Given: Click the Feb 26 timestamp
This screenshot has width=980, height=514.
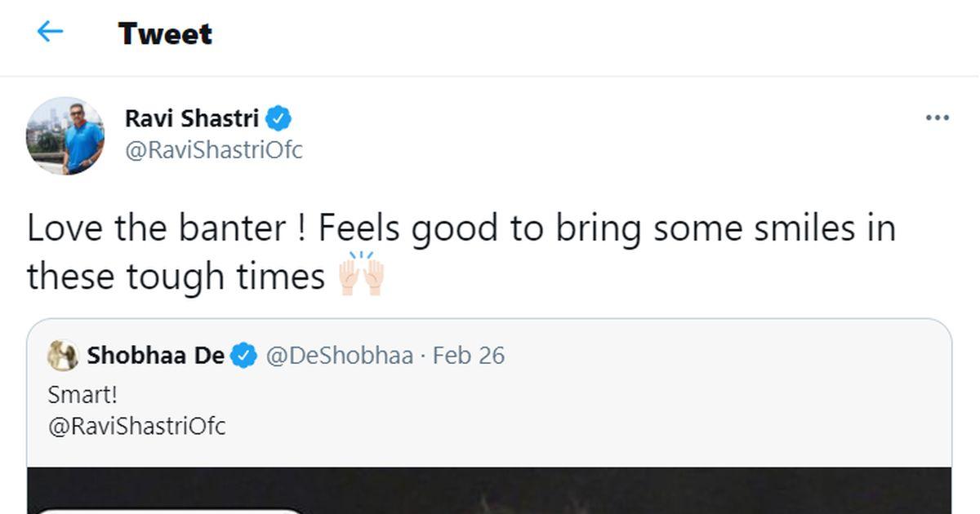Looking at the screenshot, I should 469,356.
